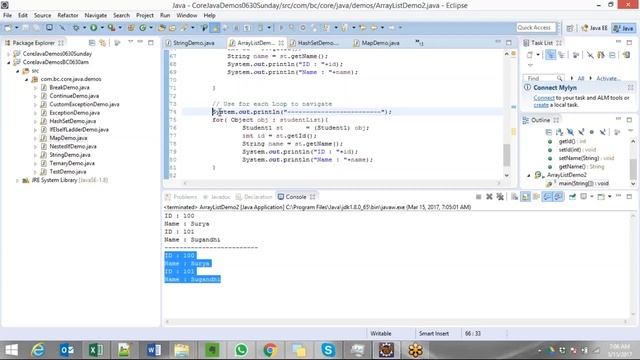This screenshot has width=640, height=360.
Task: Collapse the src folder
Action: pos(18,71)
